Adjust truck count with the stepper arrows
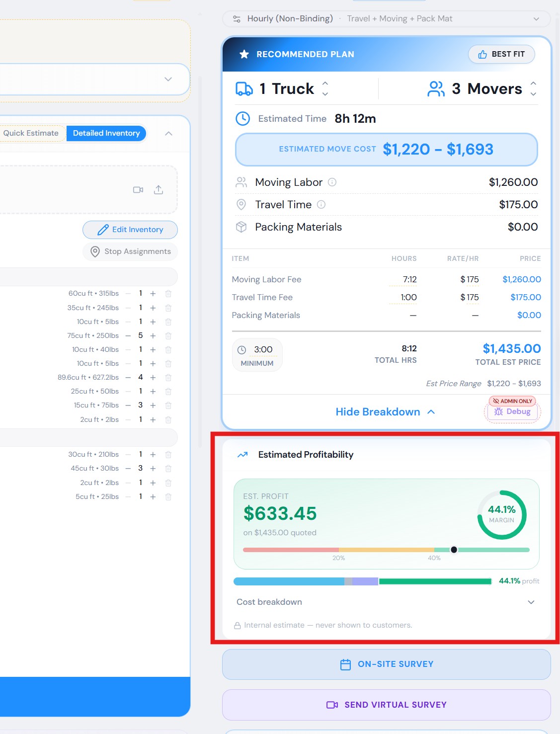Screen dimensions: 560x734 pyautogui.click(x=325, y=89)
